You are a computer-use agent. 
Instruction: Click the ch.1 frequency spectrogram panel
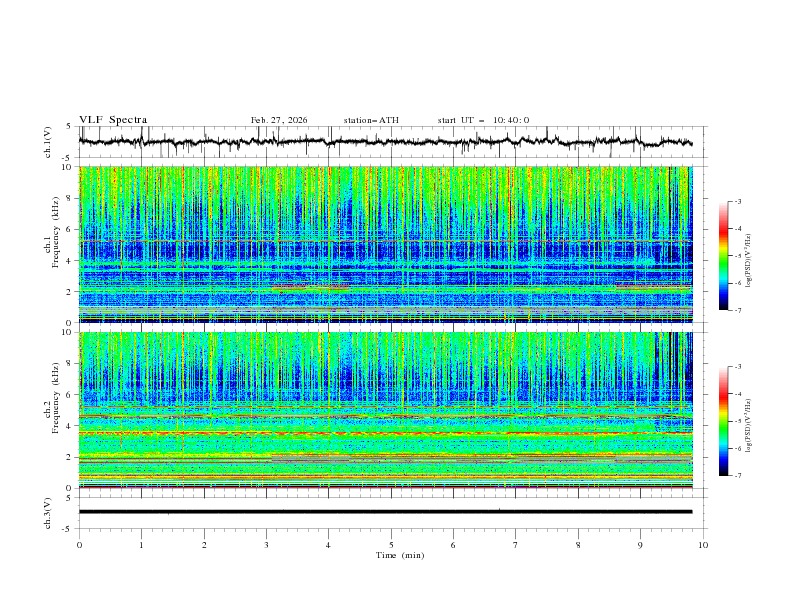385,244
